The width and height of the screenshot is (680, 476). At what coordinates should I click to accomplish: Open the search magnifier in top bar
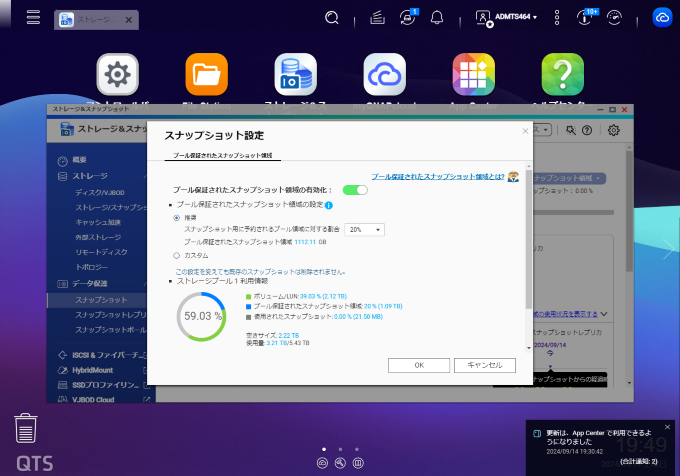332,18
